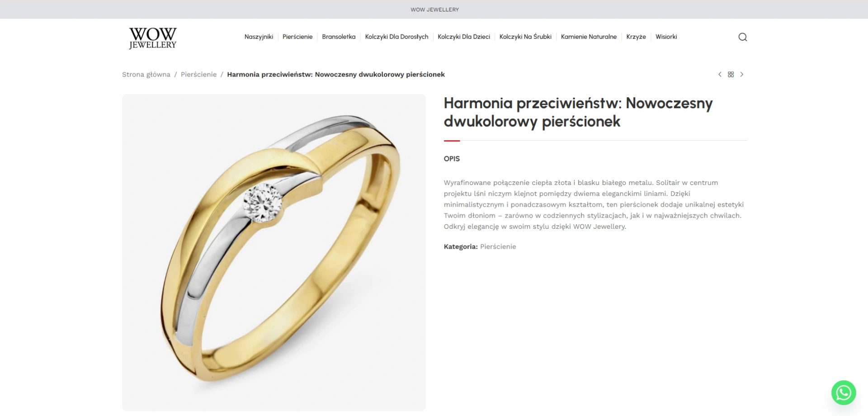Open the search magnifier icon
868x416 pixels.
click(x=742, y=37)
